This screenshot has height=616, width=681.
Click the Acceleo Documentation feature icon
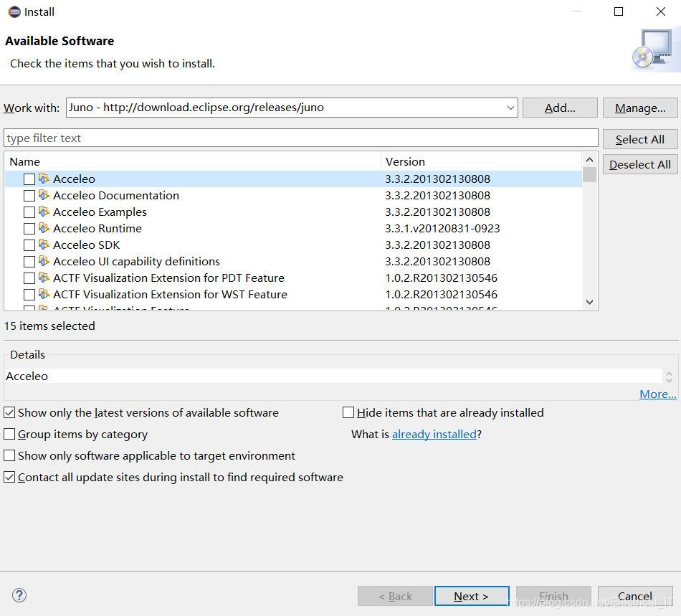pyautogui.click(x=44, y=195)
